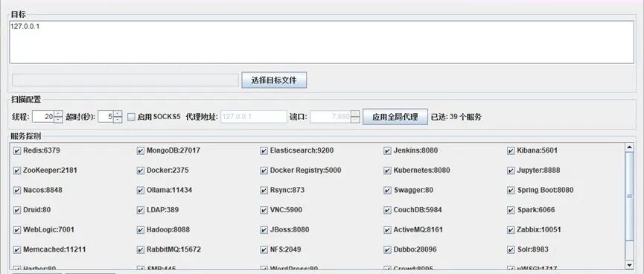Uncheck Solr:8983 service
This screenshot has height=274, width=644.
(x=511, y=249)
